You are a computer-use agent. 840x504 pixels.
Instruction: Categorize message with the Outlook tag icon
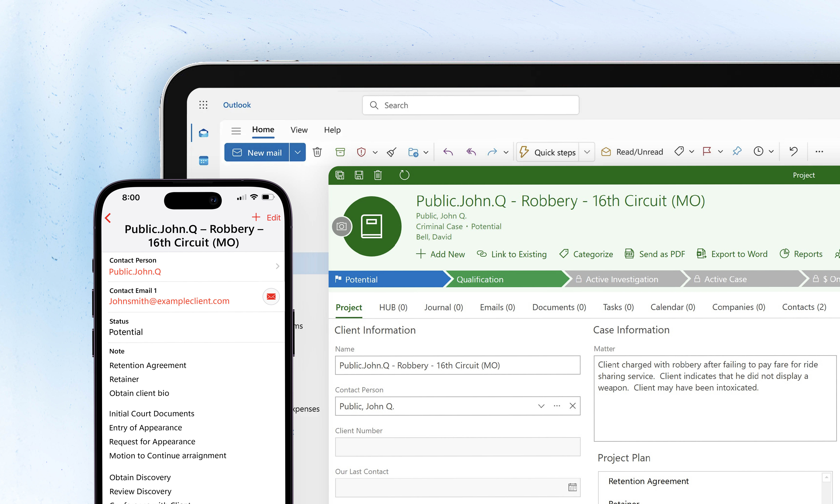point(679,152)
